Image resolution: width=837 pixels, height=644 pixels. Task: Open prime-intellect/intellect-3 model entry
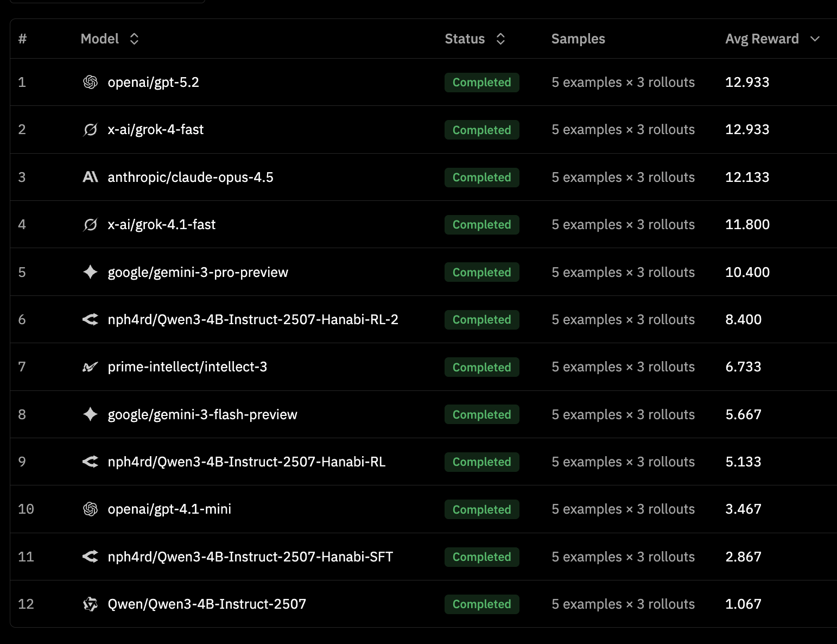[187, 367]
